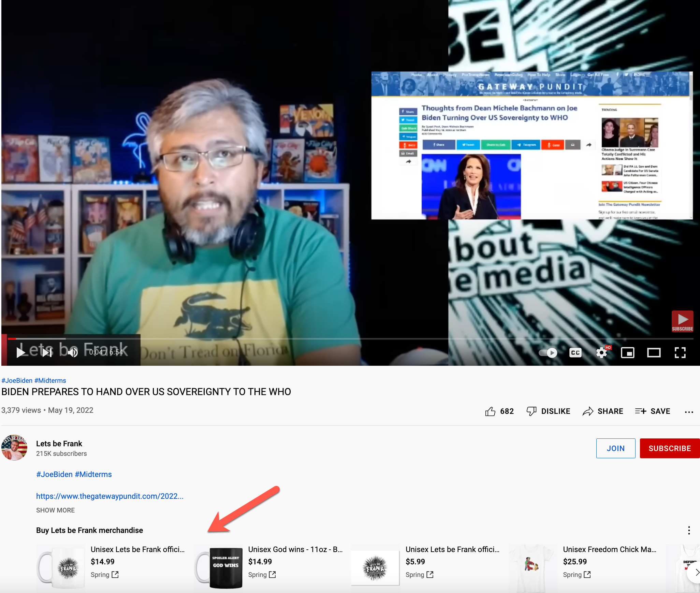
Task: Click the red SUBSCRIBE button
Action: pyautogui.click(x=669, y=448)
